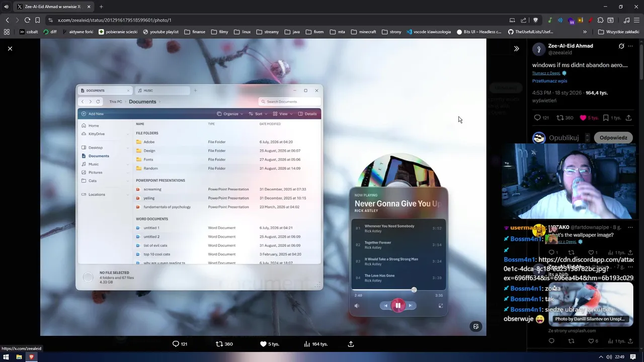The image size is (644, 362).
Task: Open File Explorer from the taskbar
Action: pyautogui.click(x=19, y=357)
